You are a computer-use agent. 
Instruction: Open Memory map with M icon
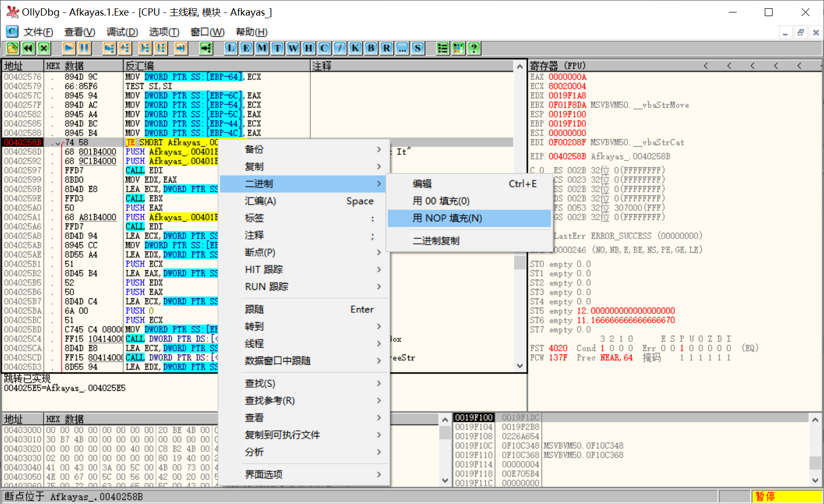262,48
